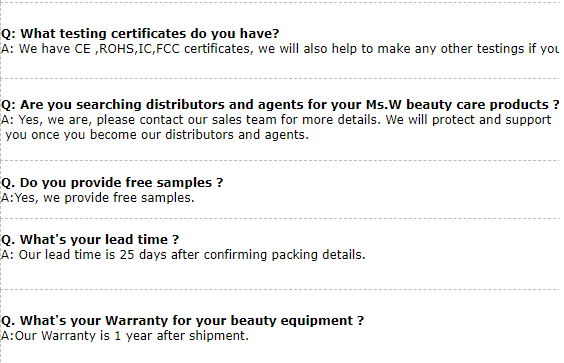
Task: Click the phrase 'confirming packing details'
Action: (284, 255)
